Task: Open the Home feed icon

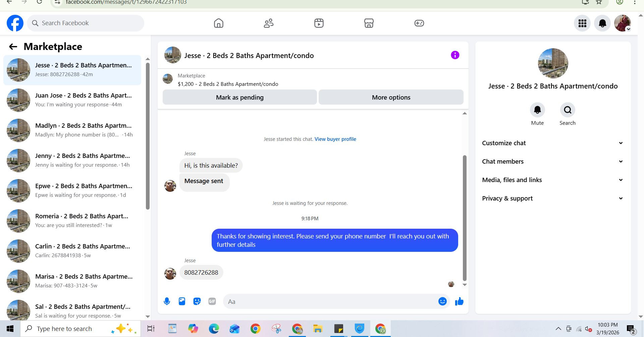Action: pos(219,23)
